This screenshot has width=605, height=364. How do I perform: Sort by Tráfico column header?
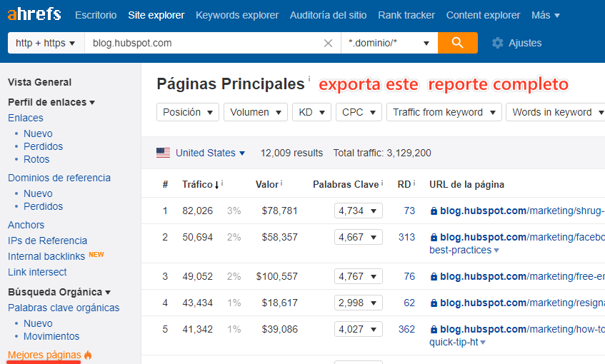click(x=198, y=184)
